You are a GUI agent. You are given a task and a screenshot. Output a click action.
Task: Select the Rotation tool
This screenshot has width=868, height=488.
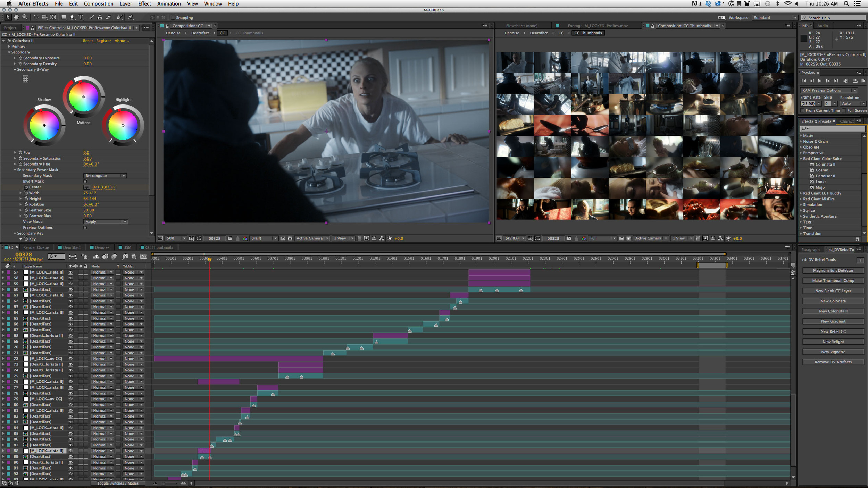pyautogui.click(x=36, y=17)
